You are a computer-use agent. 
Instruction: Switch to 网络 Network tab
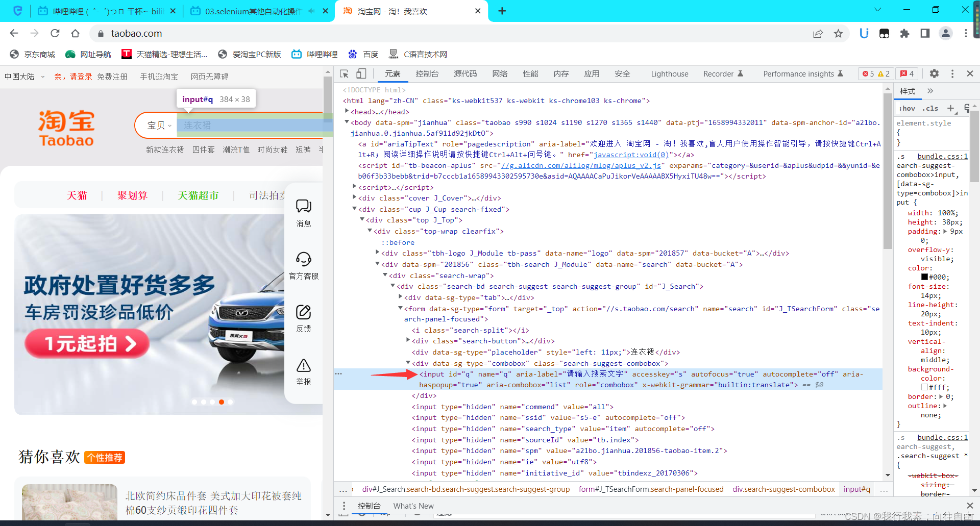pyautogui.click(x=500, y=74)
